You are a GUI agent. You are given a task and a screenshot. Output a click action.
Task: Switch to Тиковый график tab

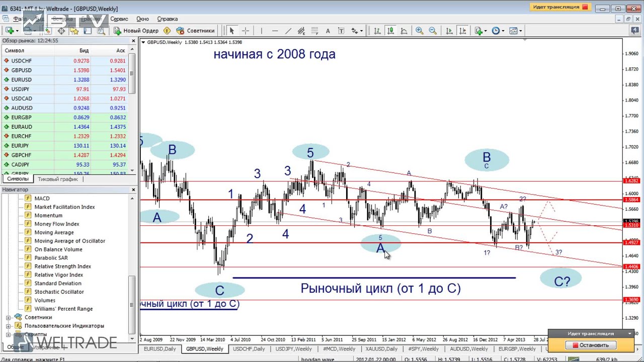(x=57, y=179)
